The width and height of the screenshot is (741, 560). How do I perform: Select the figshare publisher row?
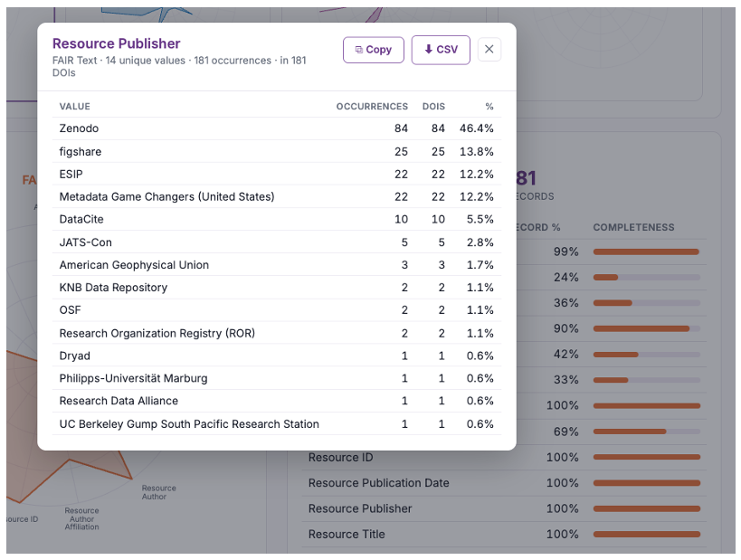pos(277,152)
